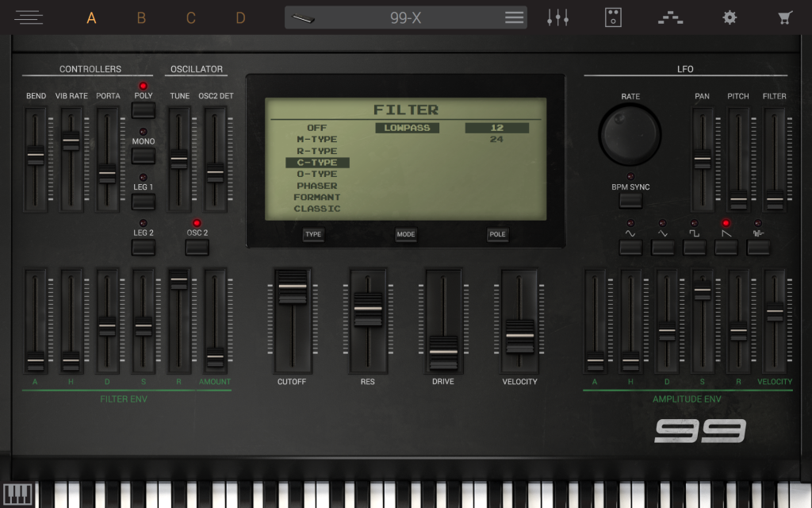Open the 99-X preset list menu
This screenshot has height=508, width=812.
514,17
